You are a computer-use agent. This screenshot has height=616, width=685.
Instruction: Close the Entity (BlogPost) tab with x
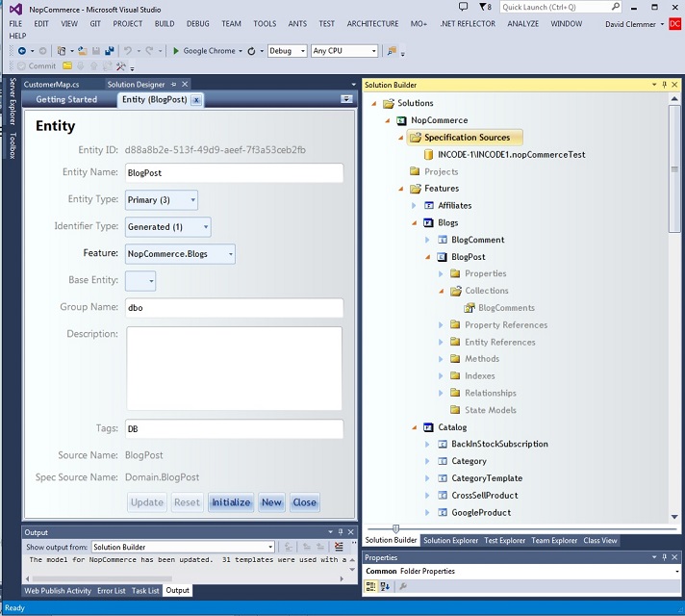pyautogui.click(x=196, y=100)
